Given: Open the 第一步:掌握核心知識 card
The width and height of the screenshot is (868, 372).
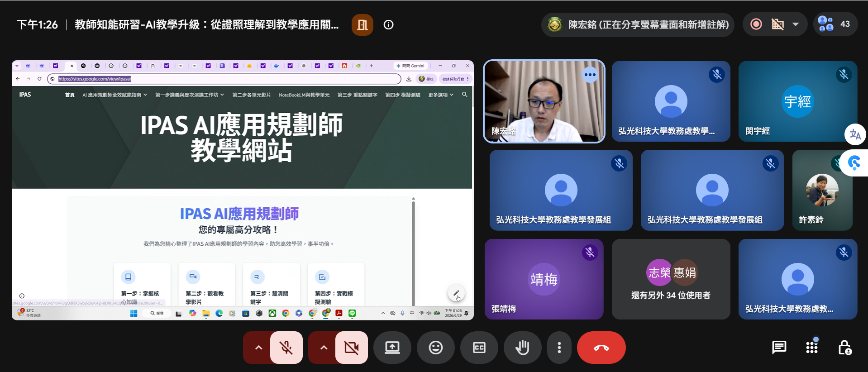Looking at the screenshot, I should (142, 284).
